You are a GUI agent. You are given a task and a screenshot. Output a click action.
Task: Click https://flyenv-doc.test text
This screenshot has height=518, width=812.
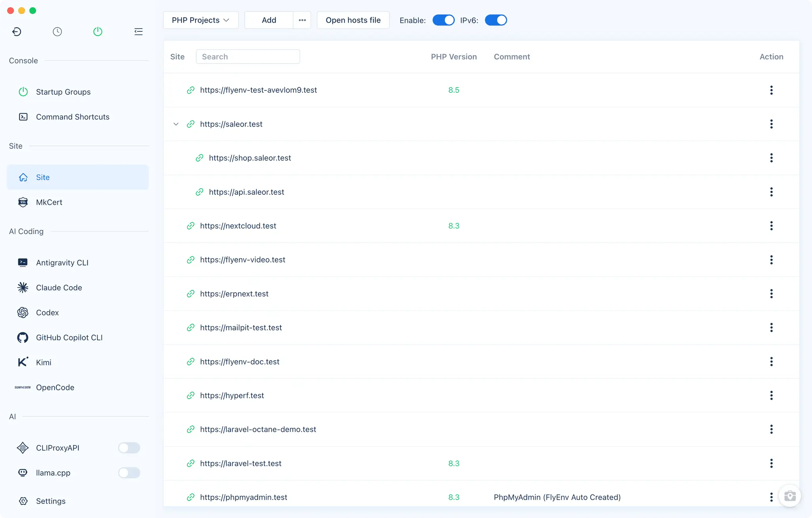click(239, 362)
